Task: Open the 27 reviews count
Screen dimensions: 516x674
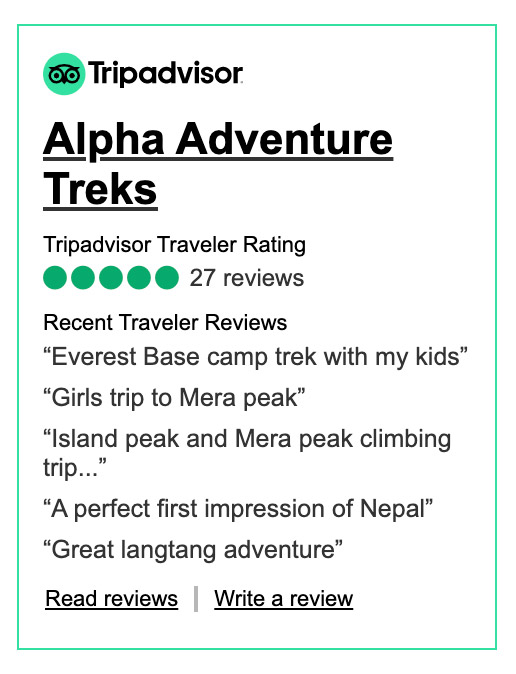Action: (247, 278)
